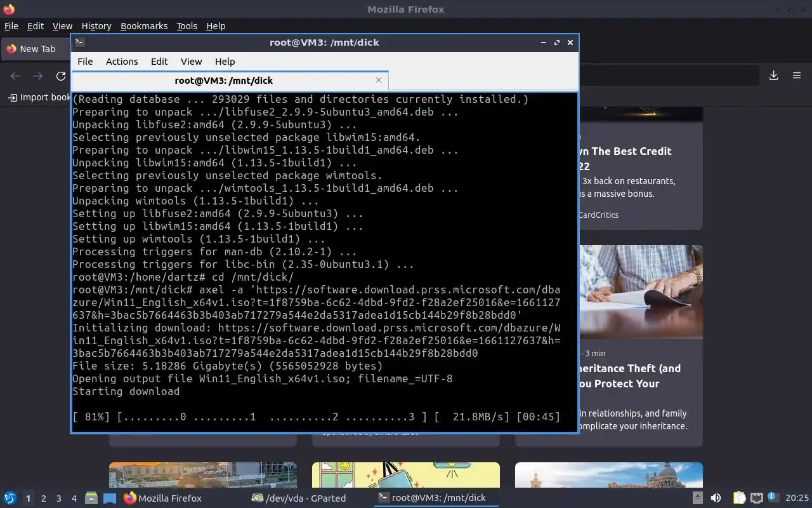
Task: Open Firefox View menu
Action: tap(62, 26)
